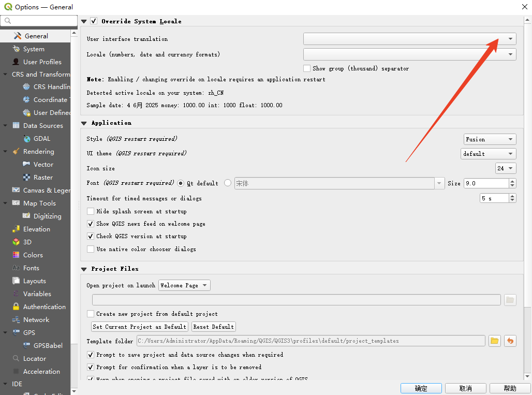Uncheck Show QGIS news feed on welcome page
The image size is (532, 395).
click(91, 224)
